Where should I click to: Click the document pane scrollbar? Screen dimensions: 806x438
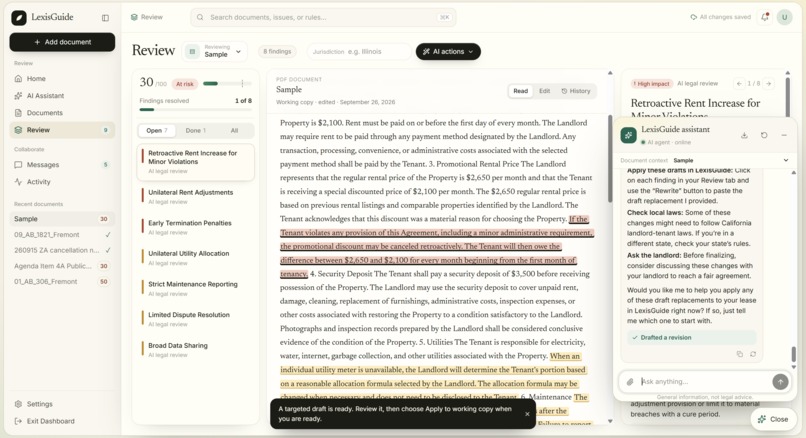(x=610, y=158)
